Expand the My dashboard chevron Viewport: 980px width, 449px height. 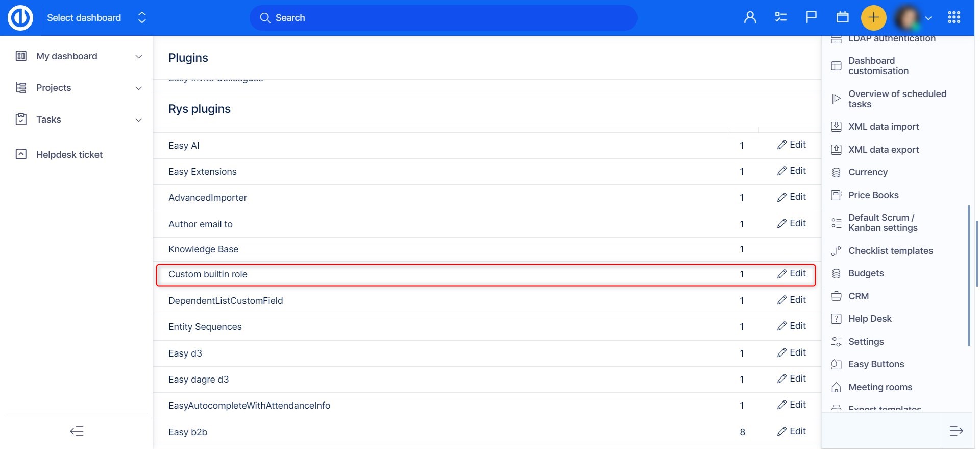click(x=138, y=57)
